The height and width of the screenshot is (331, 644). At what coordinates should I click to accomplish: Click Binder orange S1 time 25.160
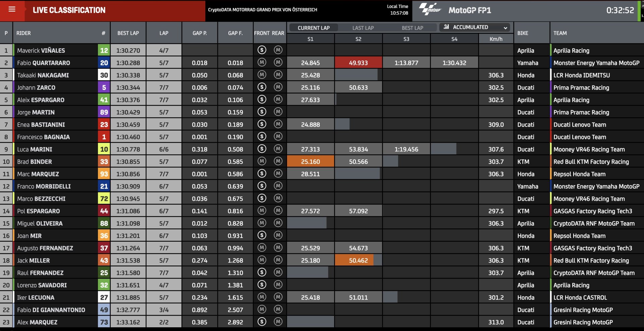tap(311, 161)
